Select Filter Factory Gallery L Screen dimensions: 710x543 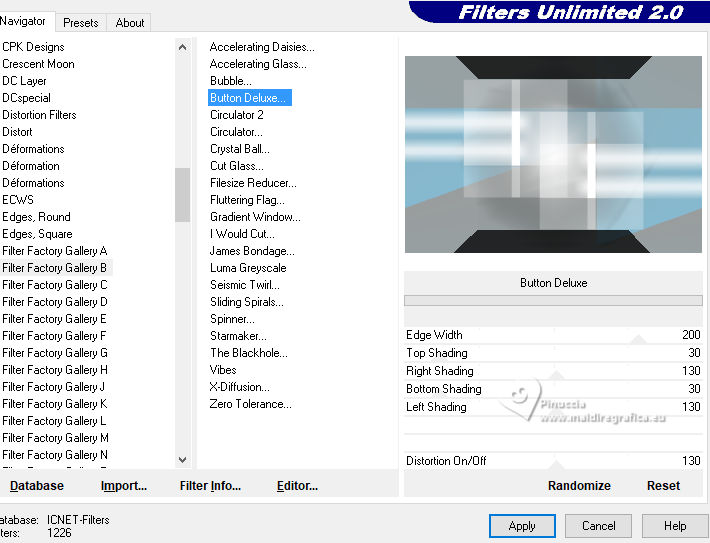pos(54,421)
